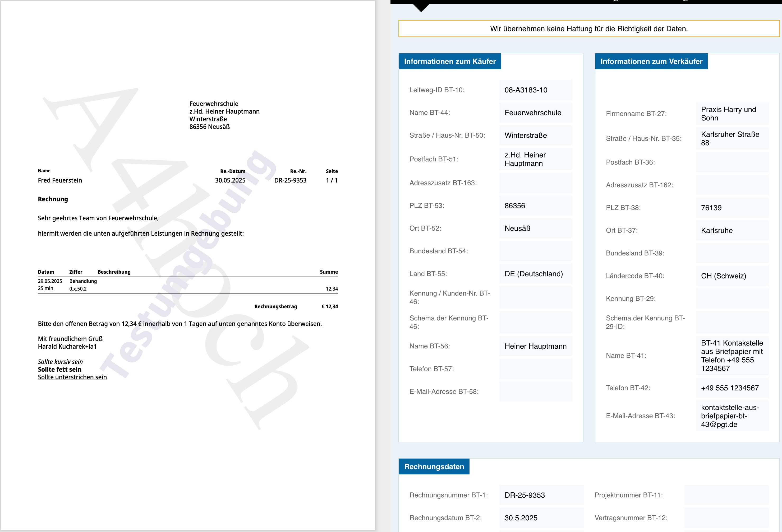Click the underlined text Sollte unterstrichen sein
The width and height of the screenshot is (782, 532).
point(72,377)
